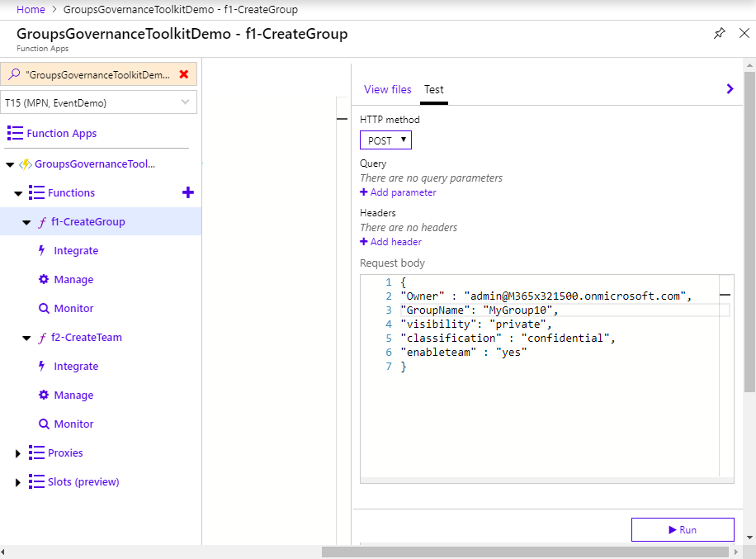Screen dimensions: 756x559
Task: Click the Home breadcrumb link
Action: click(x=31, y=10)
